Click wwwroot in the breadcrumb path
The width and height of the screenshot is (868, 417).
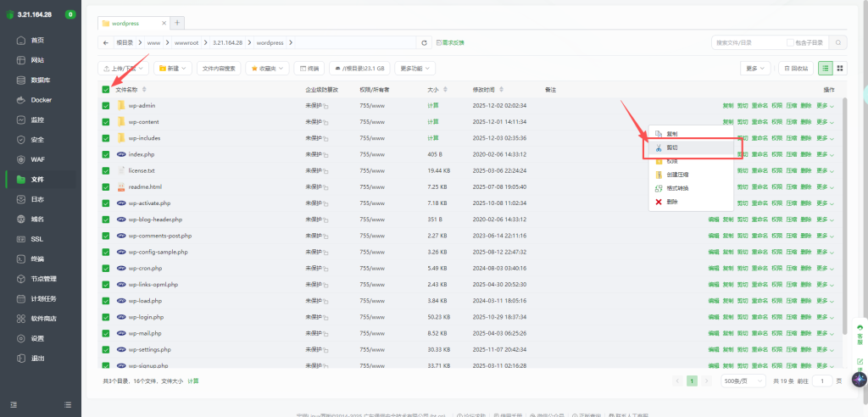[x=186, y=42]
